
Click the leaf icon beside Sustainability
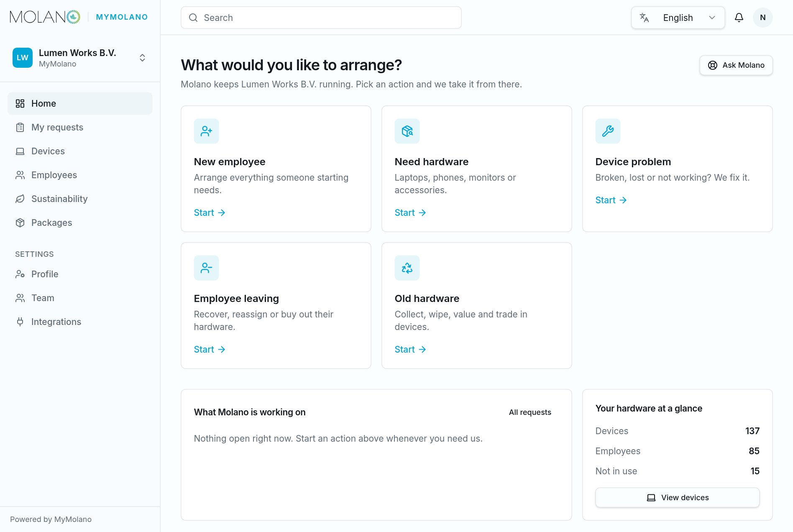tap(20, 199)
